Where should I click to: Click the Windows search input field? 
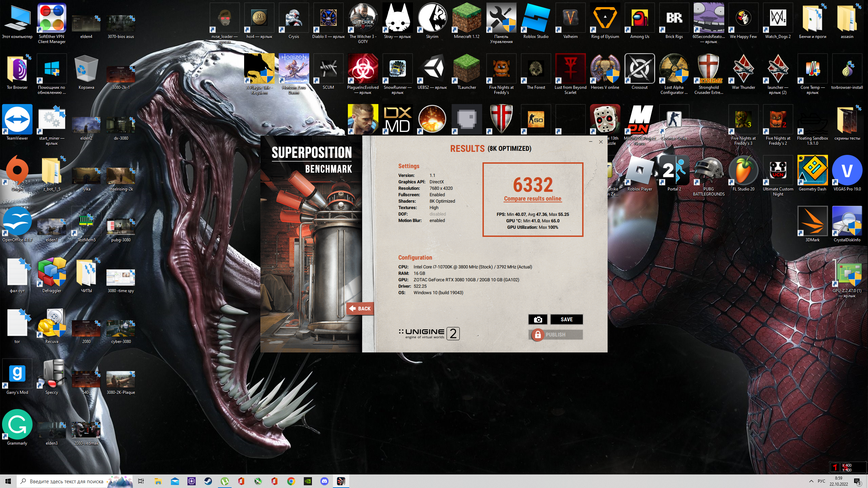66,481
